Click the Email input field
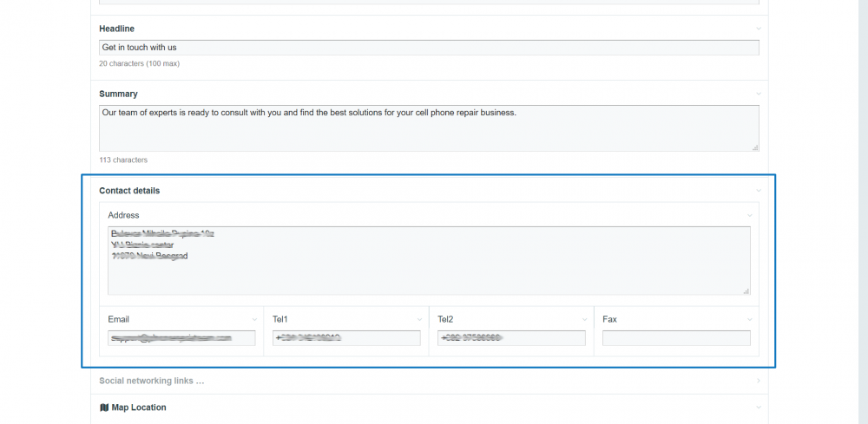868x424 pixels. click(181, 338)
